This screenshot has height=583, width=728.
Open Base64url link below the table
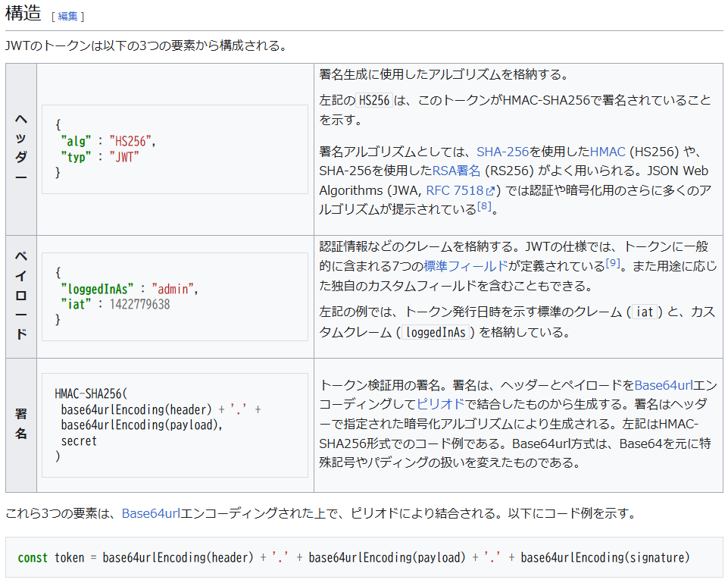point(151,513)
